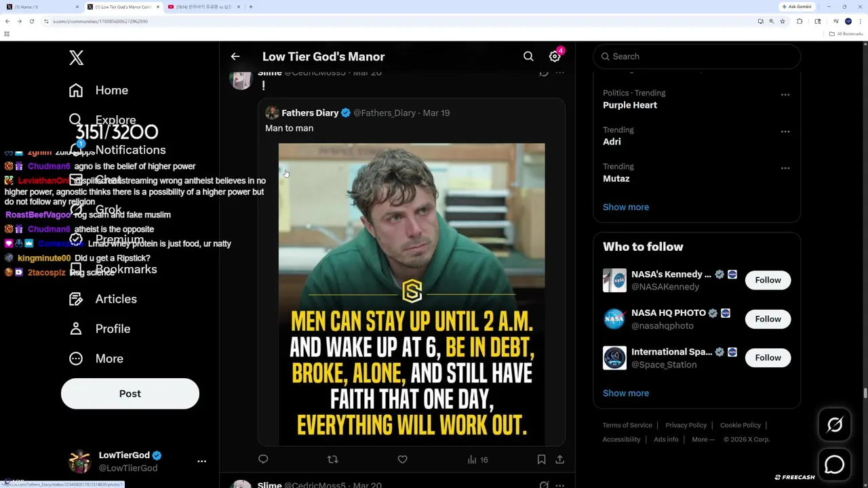The height and width of the screenshot is (488, 868).
Task: Reload the current page
Action: 31,21
